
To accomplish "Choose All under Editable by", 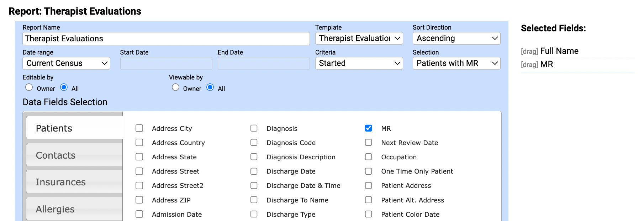I will tap(64, 88).
